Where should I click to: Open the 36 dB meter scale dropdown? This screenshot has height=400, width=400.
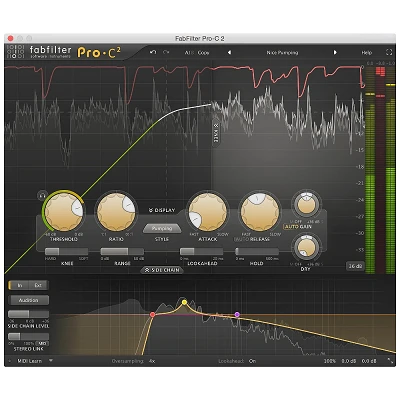(355, 266)
